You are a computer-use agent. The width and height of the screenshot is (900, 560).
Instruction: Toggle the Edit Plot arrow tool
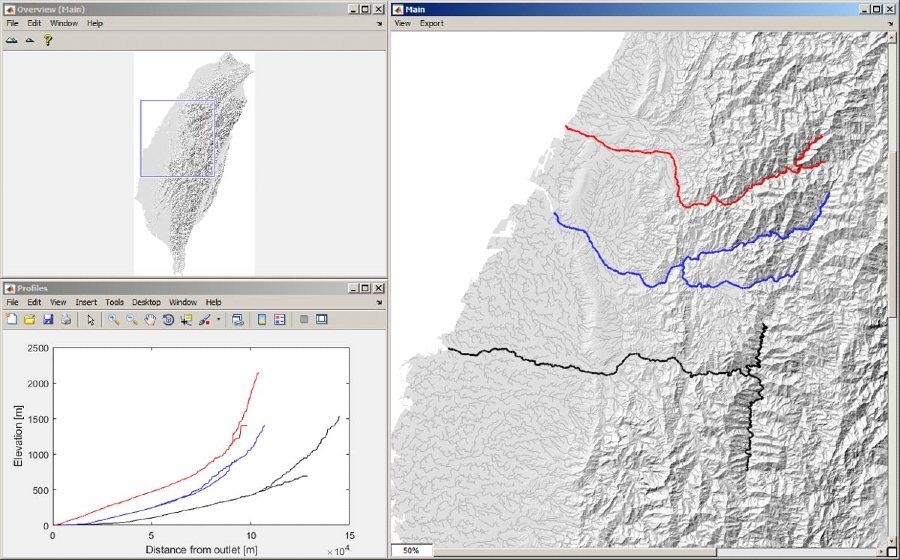tap(90, 320)
